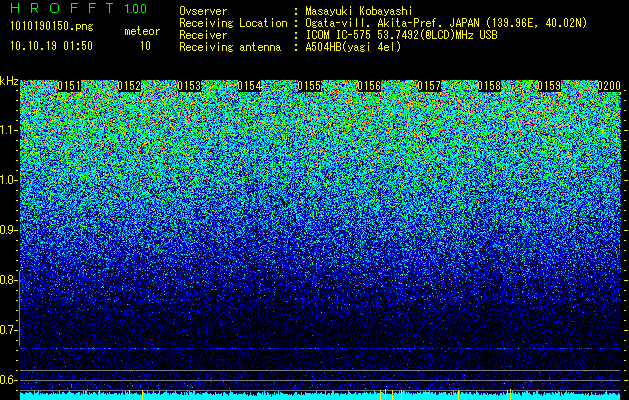The image size is (629, 400).
Task: Click the 0151 time marker
Action: pyautogui.click(x=69, y=86)
